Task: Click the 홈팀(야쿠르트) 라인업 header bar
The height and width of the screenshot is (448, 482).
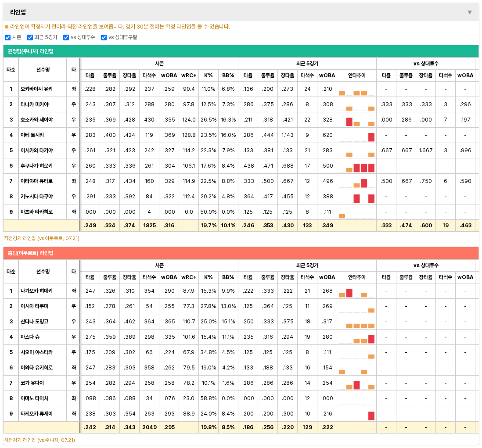Action: (x=241, y=253)
